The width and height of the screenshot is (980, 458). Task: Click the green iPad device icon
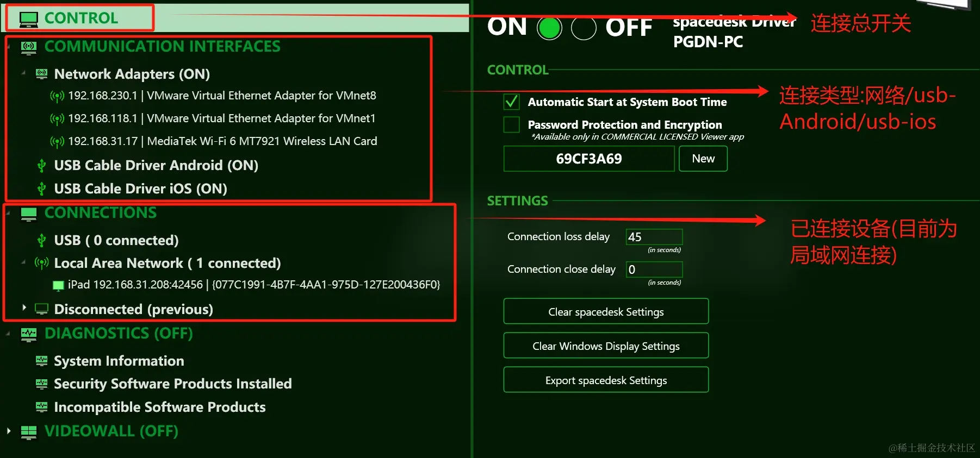tap(58, 285)
